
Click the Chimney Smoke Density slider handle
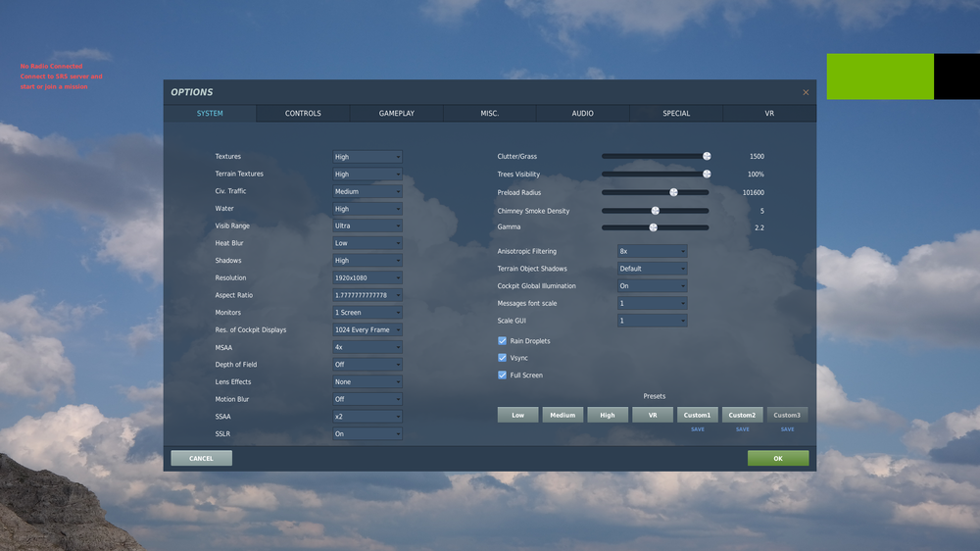coord(655,211)
